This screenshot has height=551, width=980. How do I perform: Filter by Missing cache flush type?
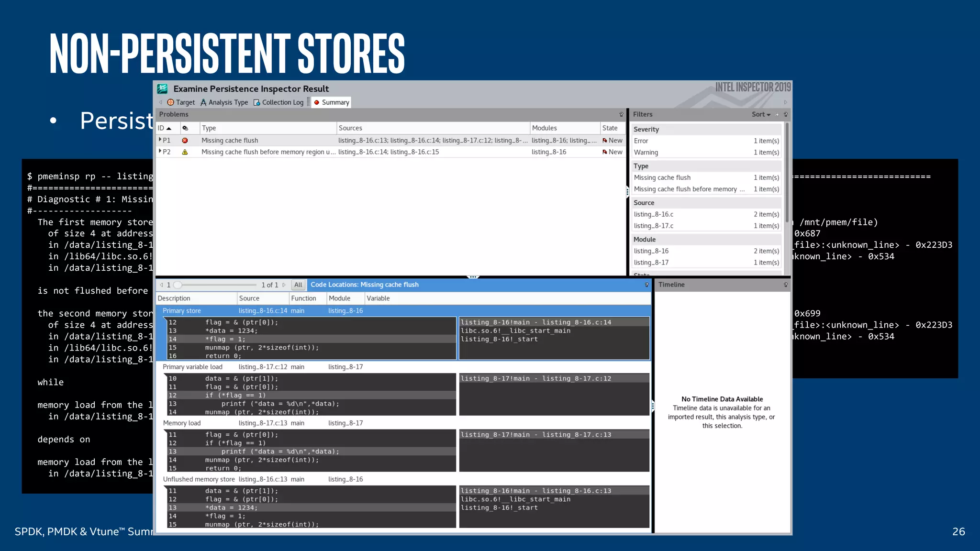(x=706, y=177)
